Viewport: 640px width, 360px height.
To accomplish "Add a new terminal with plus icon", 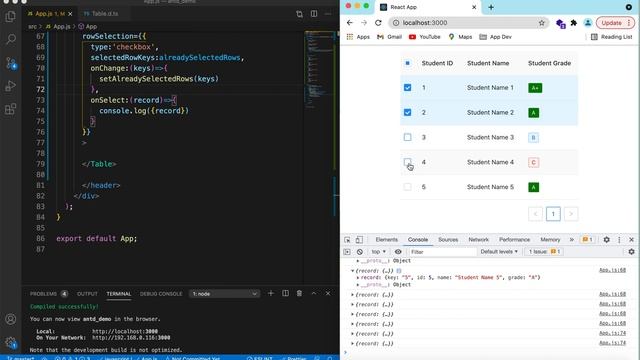I will click(271, 293).
